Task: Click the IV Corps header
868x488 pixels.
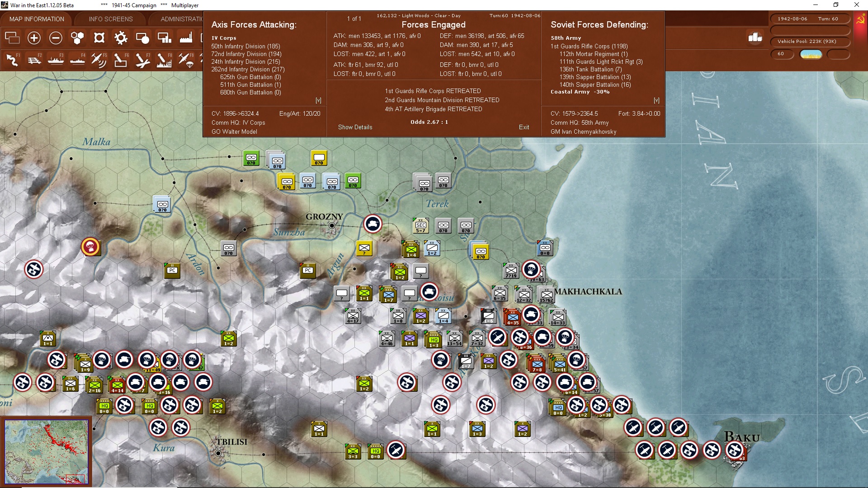Action: (x=224, y=38)
